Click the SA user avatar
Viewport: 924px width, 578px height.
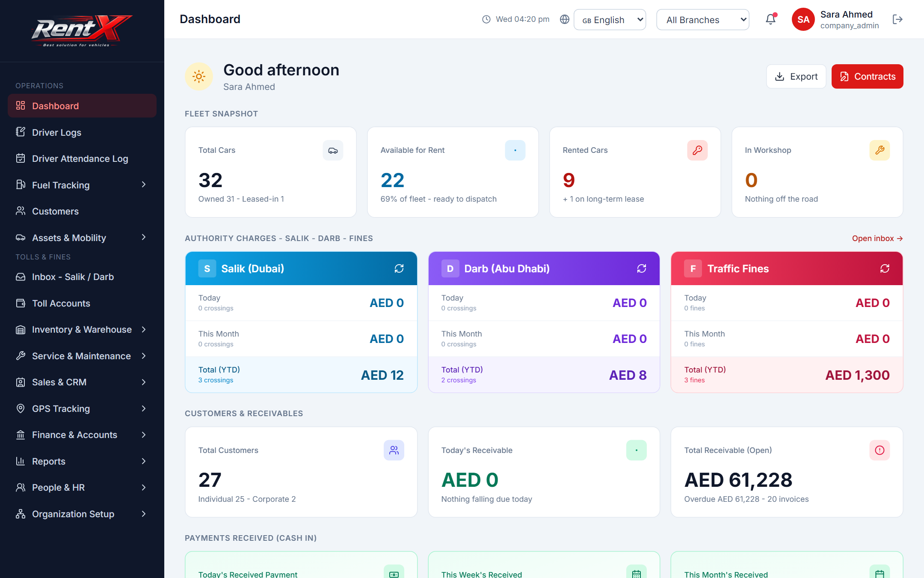[803, 19]
